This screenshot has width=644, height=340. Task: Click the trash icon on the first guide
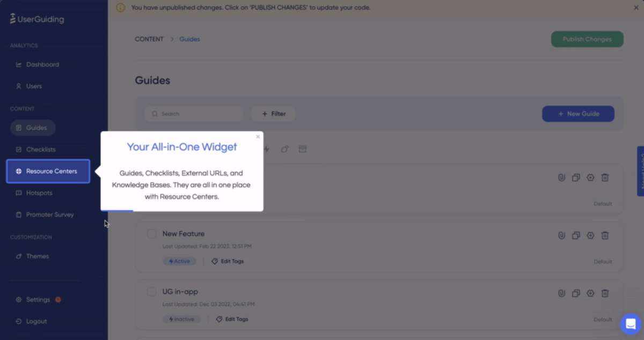(x=605, y=178)
